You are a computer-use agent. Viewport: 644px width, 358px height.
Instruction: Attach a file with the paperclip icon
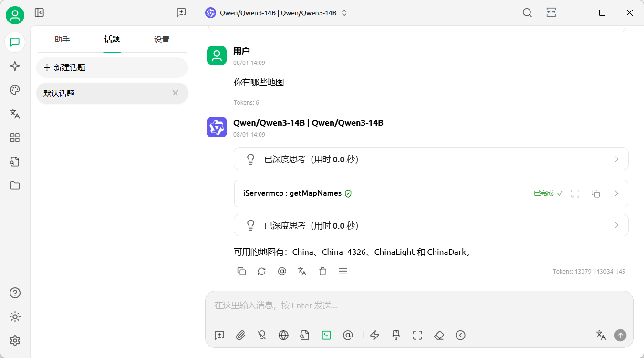[240, 335]
